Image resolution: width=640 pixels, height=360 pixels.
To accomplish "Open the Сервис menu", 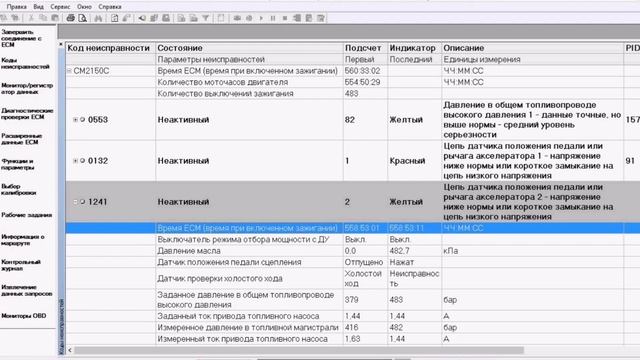I will pyautogui.click(x=60, y=7).
